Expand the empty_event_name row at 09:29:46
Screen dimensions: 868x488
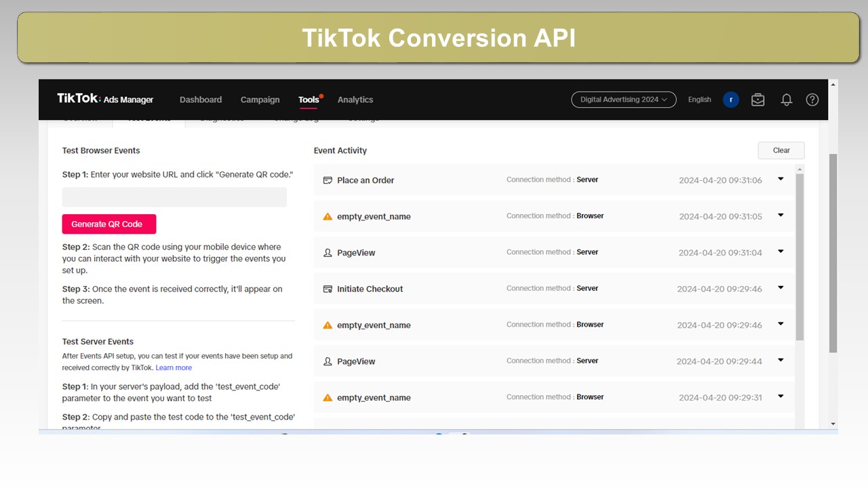point(781,324)
